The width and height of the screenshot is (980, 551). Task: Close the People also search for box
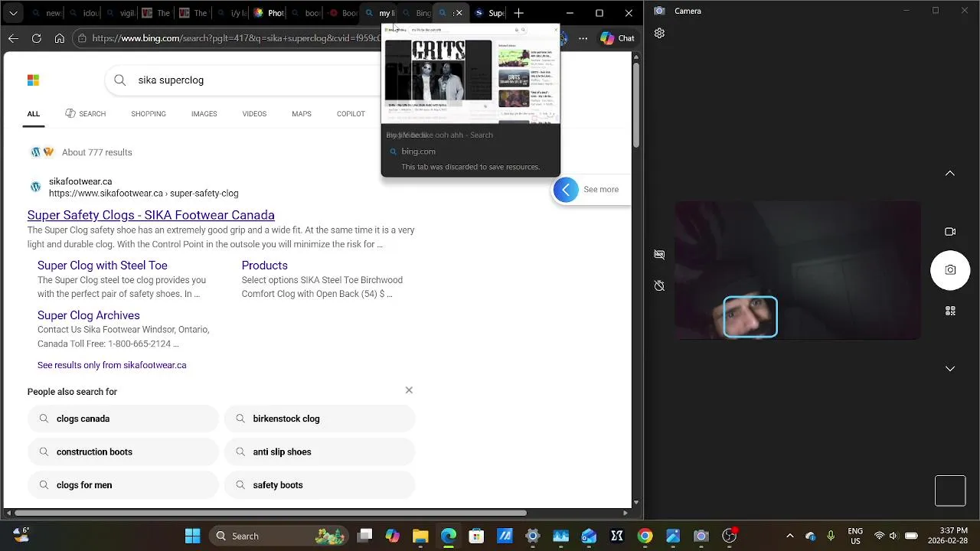(x=409, y=390)
